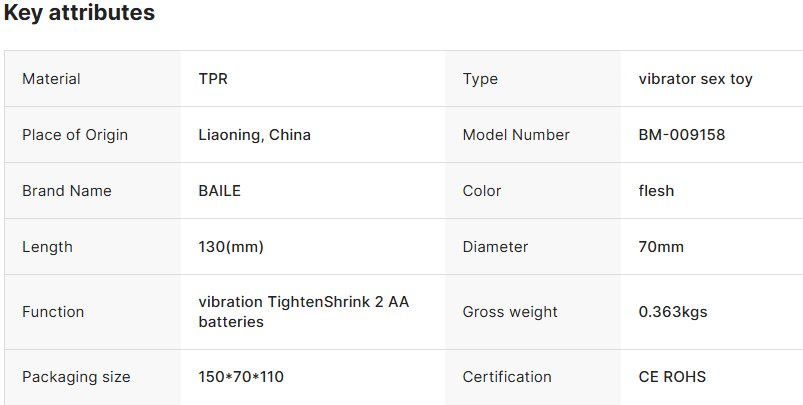Select the TPR material value

click(213, 79)
